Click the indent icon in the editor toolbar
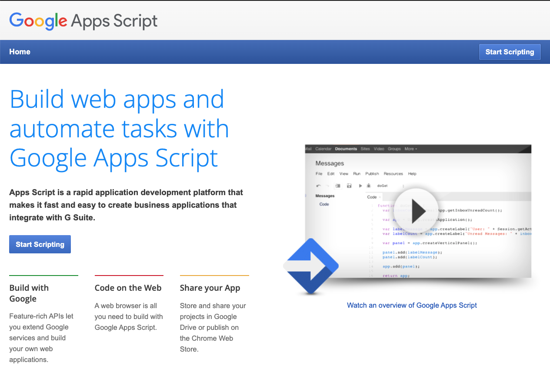 coord(338,186)
